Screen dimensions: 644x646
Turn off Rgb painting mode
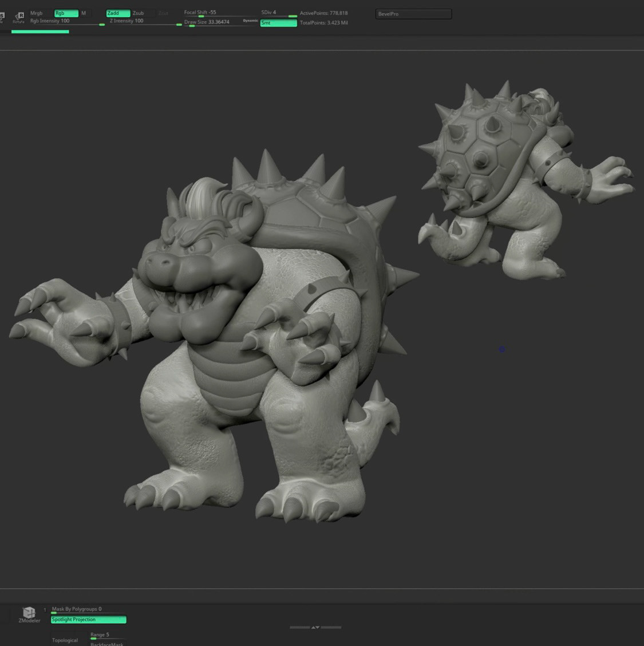(66, 13)
